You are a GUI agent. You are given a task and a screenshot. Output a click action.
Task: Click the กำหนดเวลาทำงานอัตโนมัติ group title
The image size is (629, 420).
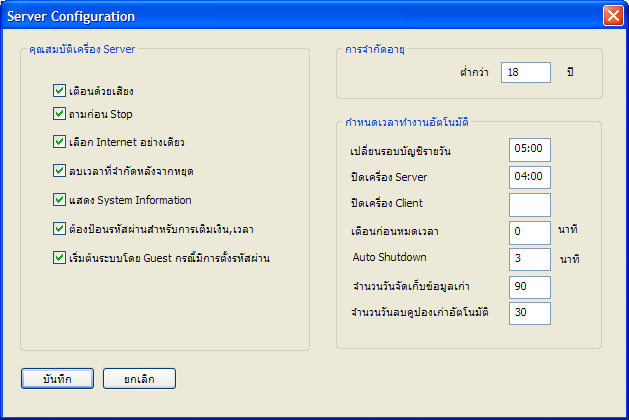[407, 122]
